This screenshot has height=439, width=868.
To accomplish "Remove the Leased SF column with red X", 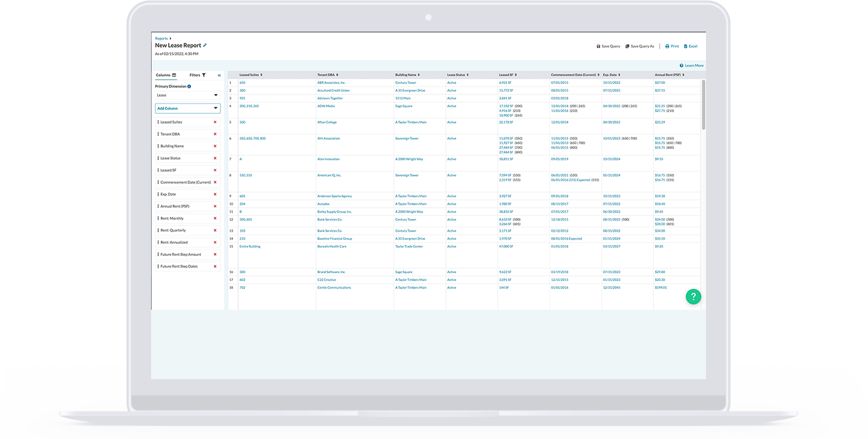I will [215, 170].
